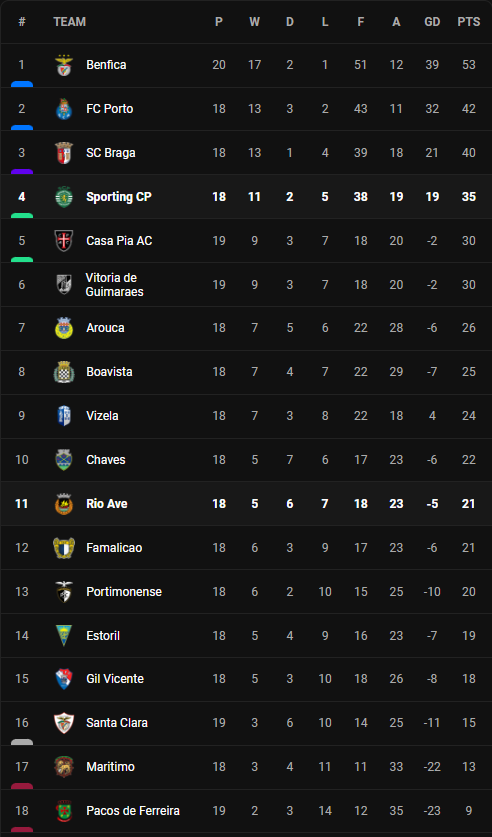Screen dimensions: 492x837
Task: Select the Maritimo table row points value
Action: click(469, 767)
